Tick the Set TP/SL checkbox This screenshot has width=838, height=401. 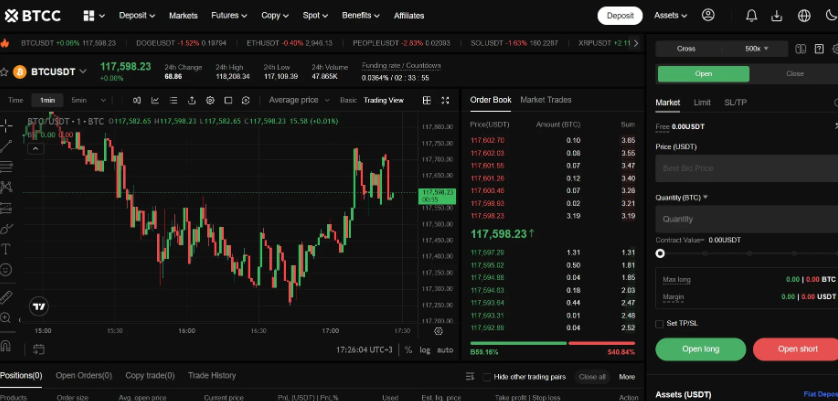[x=659, y=323]
